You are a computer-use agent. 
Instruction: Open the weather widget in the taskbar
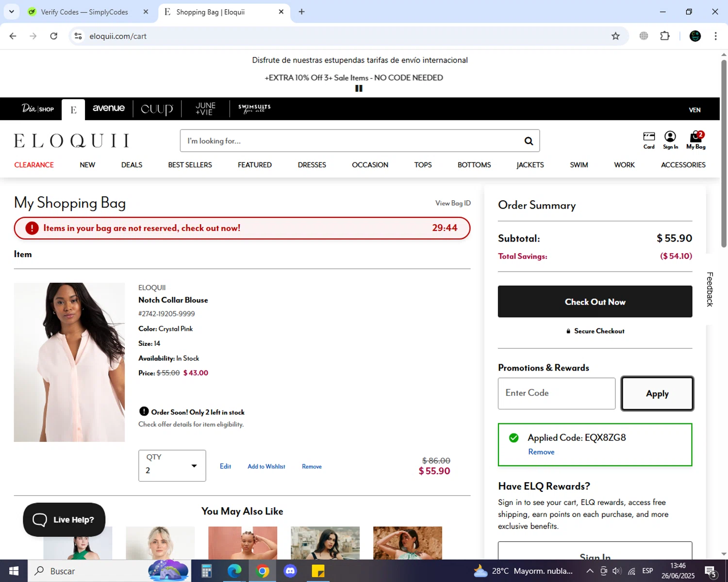point(523,571)
